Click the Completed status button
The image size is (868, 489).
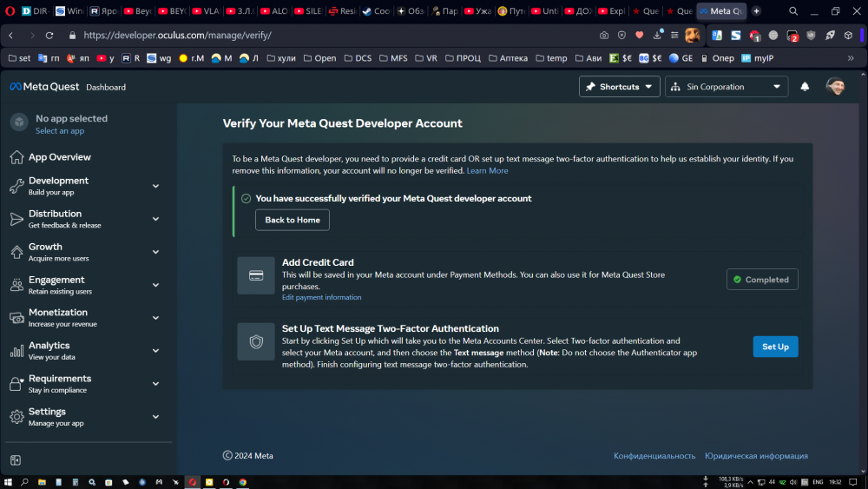click(762, 280)
